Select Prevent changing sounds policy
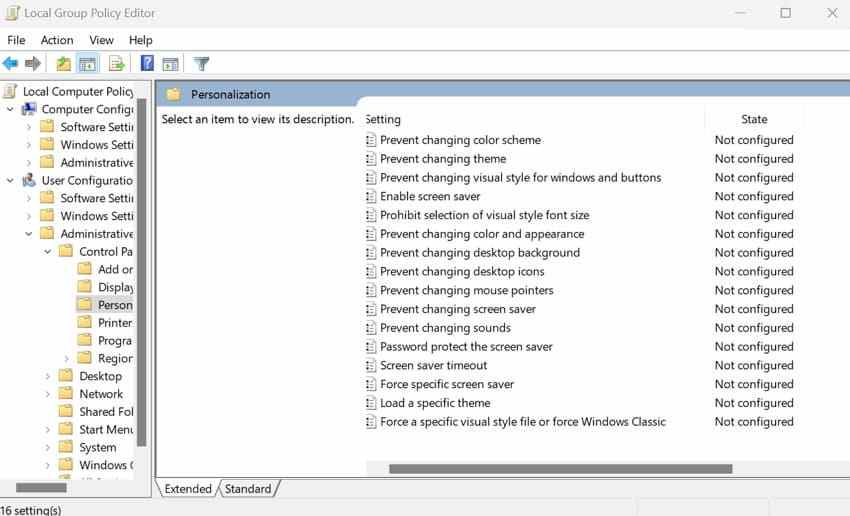 445,328
